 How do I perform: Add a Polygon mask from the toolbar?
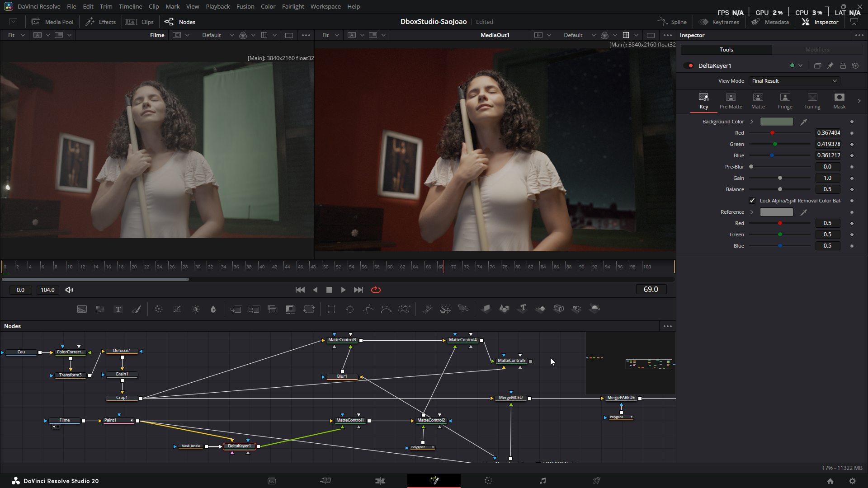[368, 309]
